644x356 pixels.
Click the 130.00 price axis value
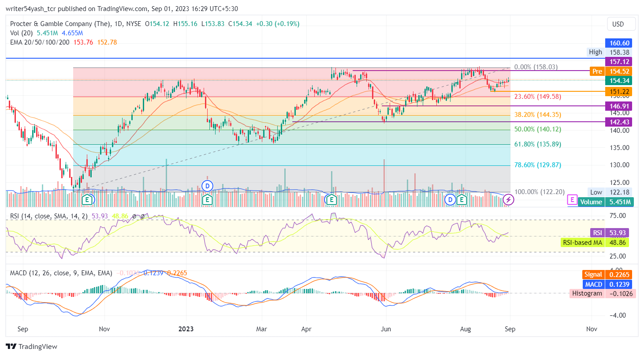point(619,165)
